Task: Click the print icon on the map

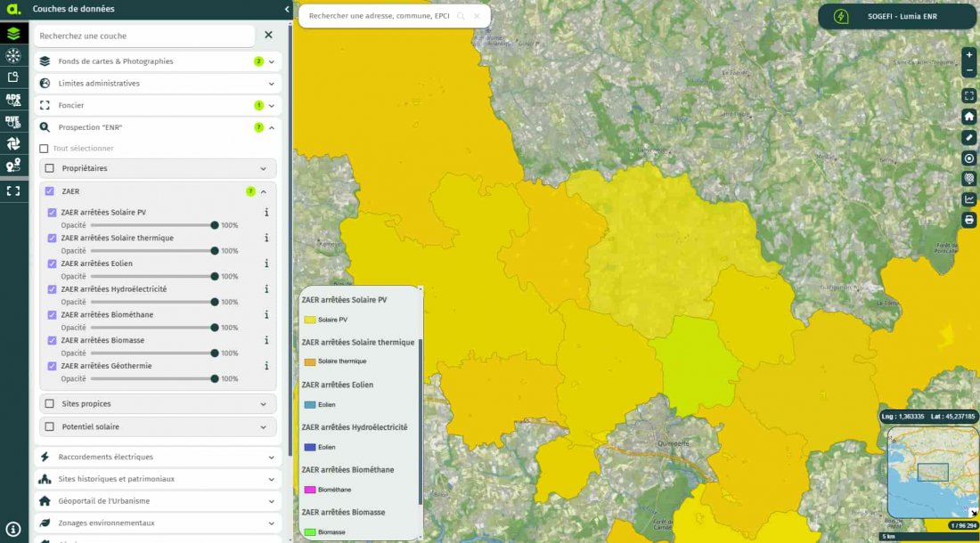Action: (x=969, y=219)
